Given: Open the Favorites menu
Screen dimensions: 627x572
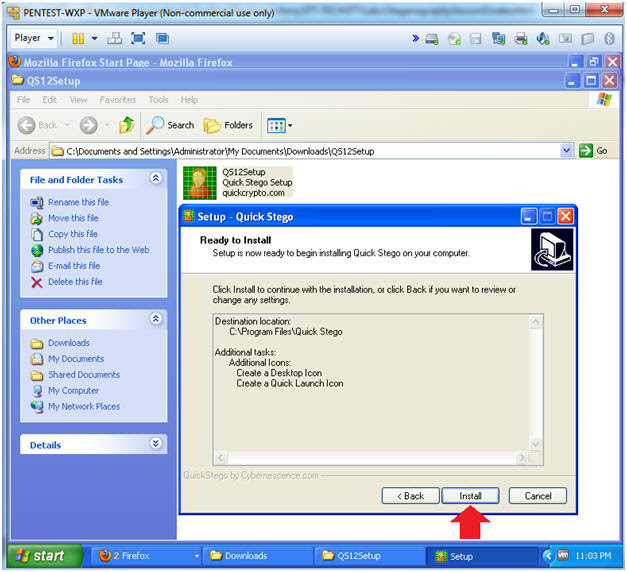Looking at the screenshot, I should 118,100.
